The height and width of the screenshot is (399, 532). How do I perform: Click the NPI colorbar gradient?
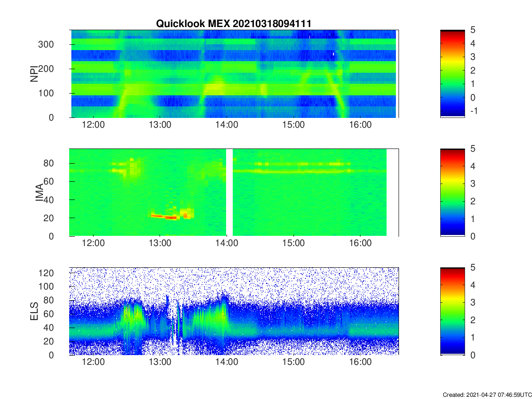[x=453, y=74]
